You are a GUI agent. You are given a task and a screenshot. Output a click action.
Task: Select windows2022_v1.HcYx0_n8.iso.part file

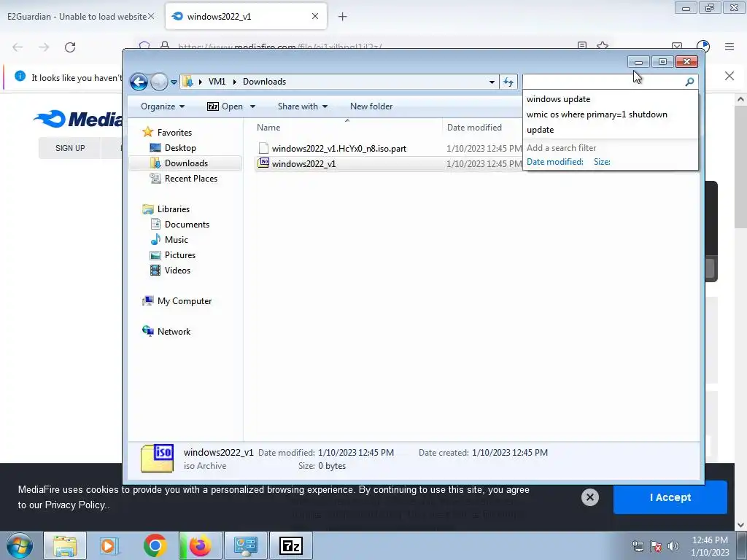pyautogui.click(x=338, y=149)
